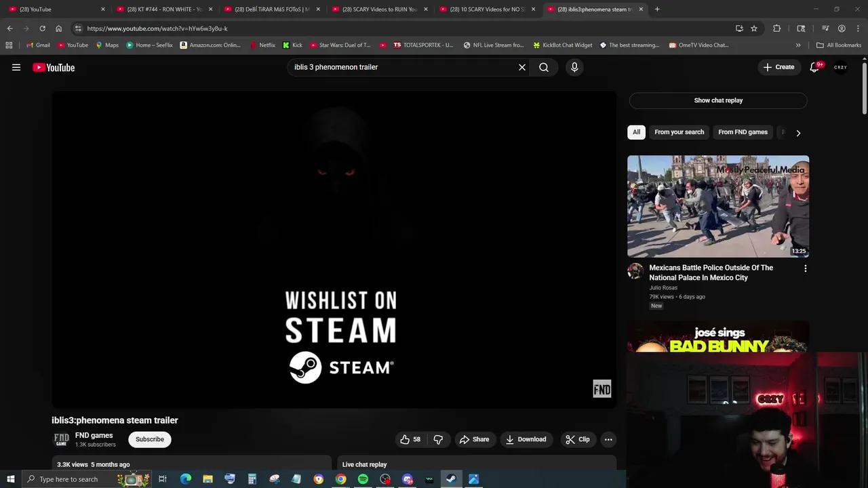Open options menu for Mexicans Battle Police video
Viewport: 868px width, 488px height.
pos(805,268)
